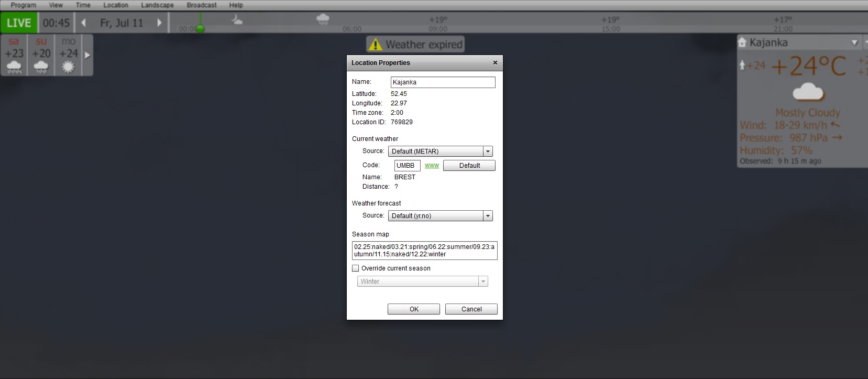Image resolution: width=868 pixels, height=379 pixels.
Task: Click the Saturday forecast rain icon
Action: click(14, 67)
